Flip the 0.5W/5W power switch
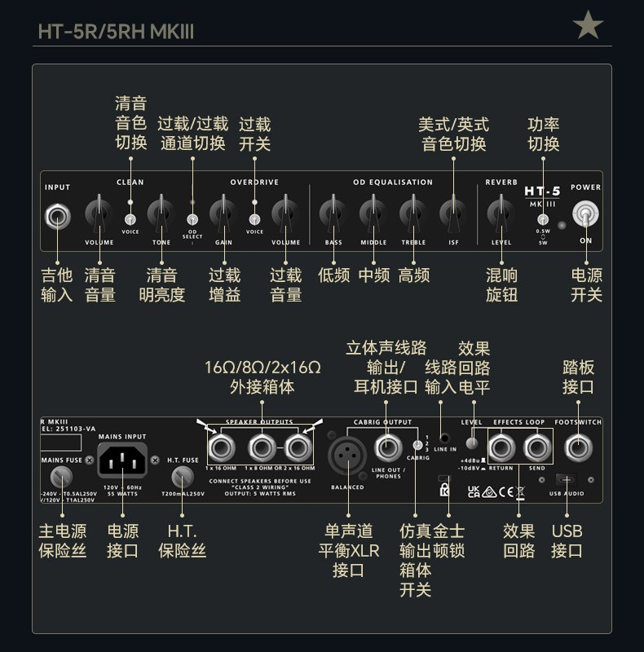Screen dimensions: 644x652 click(x=542, y=219)
